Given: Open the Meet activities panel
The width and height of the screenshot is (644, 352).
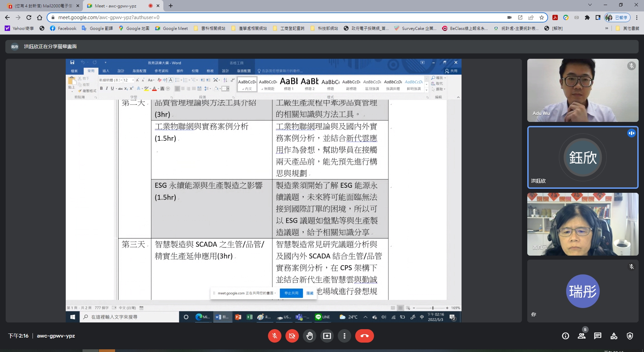Looking at the screenshot, I should tap(614, 336).
